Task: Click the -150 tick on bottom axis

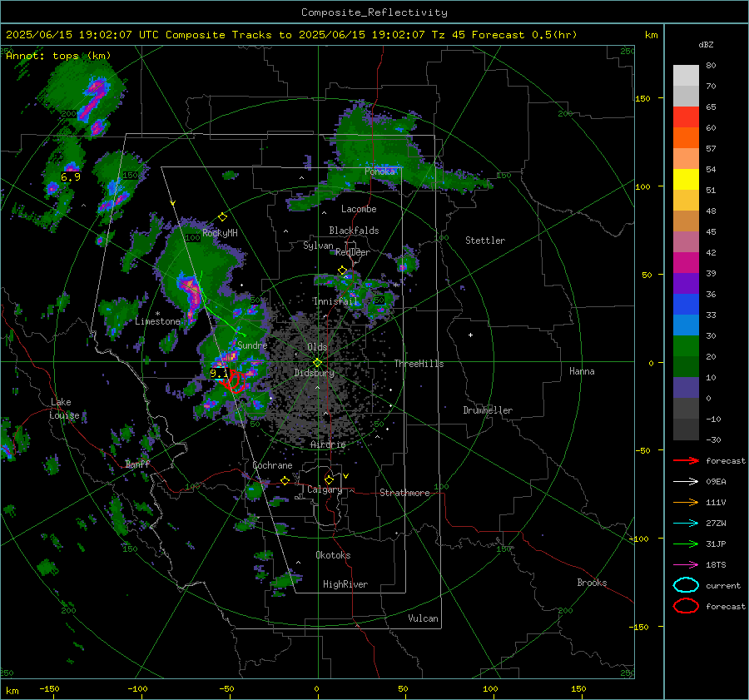Action: point(49,688)
